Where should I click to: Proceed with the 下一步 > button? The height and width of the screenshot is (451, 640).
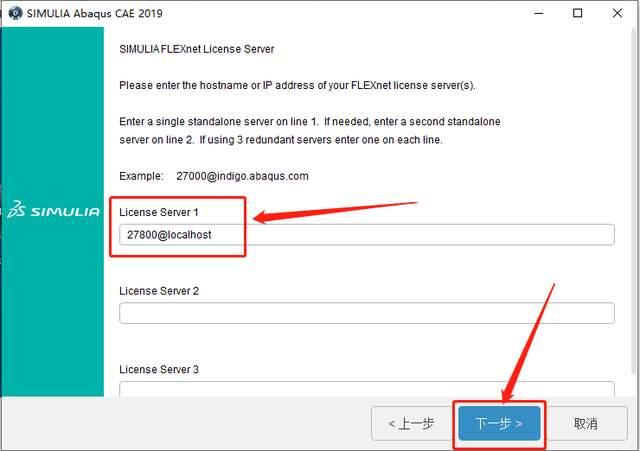[x=499, y=424]
